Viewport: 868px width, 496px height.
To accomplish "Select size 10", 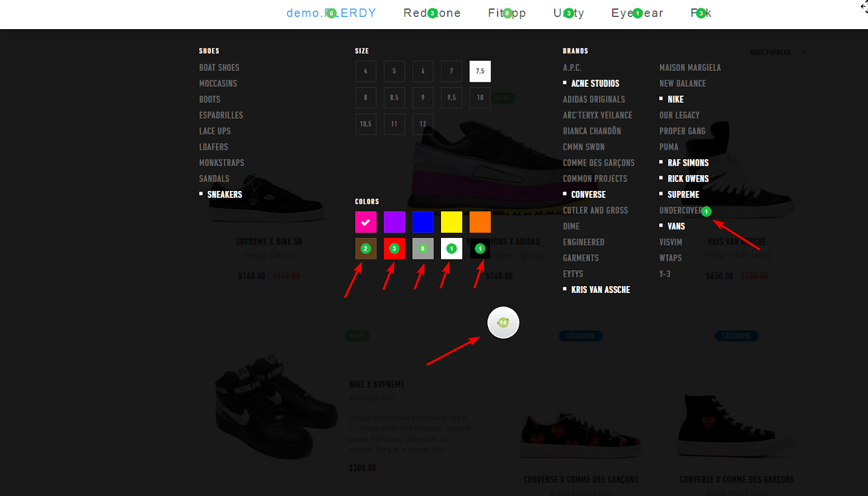I will coord(480,98).
